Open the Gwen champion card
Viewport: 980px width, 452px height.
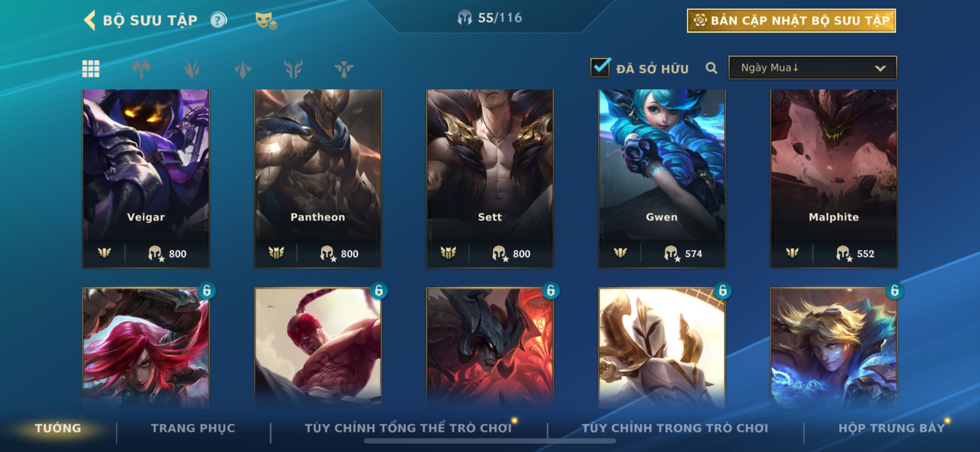tap(662, 179)
